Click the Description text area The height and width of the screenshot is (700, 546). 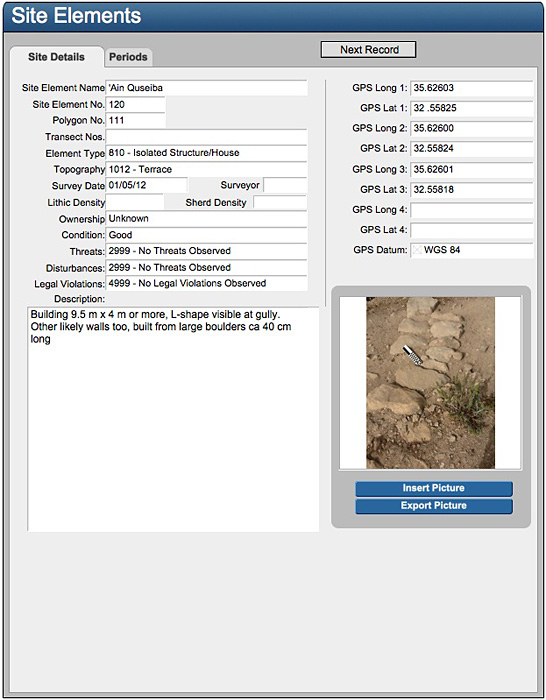click(173, 419)
